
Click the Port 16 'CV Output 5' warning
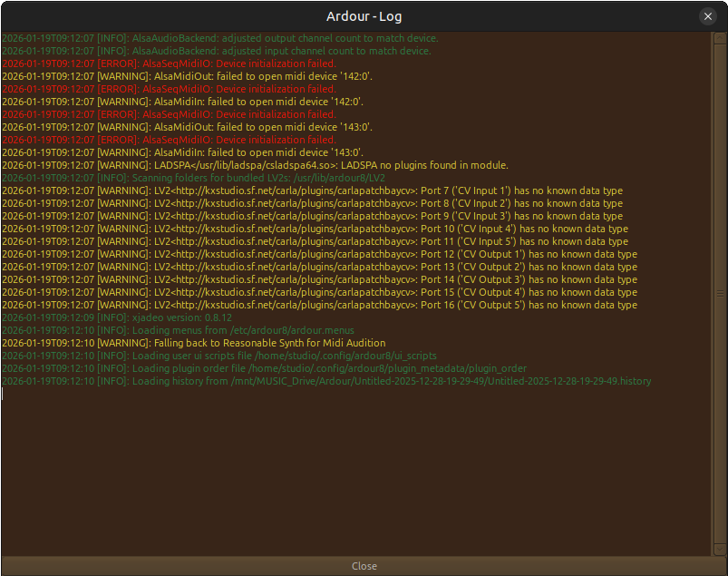[x=319, y=306]
